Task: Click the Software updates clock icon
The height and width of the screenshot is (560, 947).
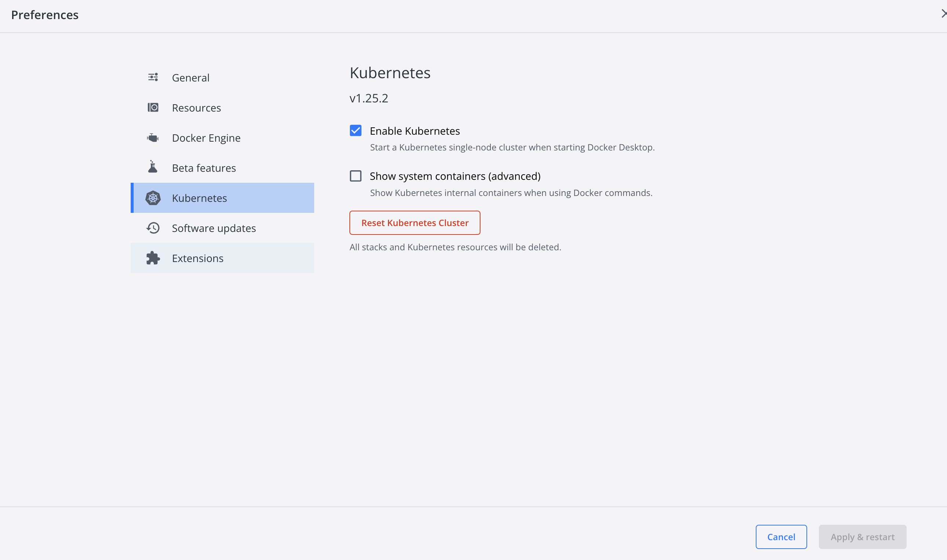Action: pyautogui.click(x=153, y=228)
